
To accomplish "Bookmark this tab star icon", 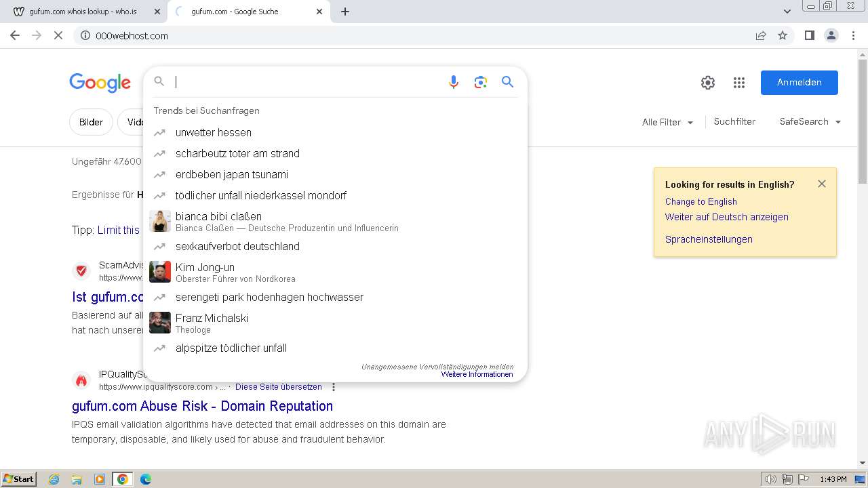I will pyautogui.click(x=783, y=36).
